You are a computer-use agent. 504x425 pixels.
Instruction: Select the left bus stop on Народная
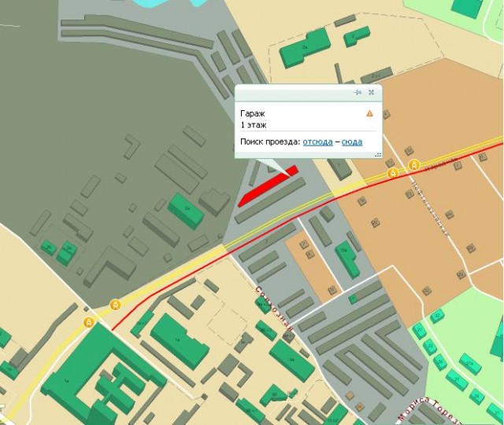(392, 173)
